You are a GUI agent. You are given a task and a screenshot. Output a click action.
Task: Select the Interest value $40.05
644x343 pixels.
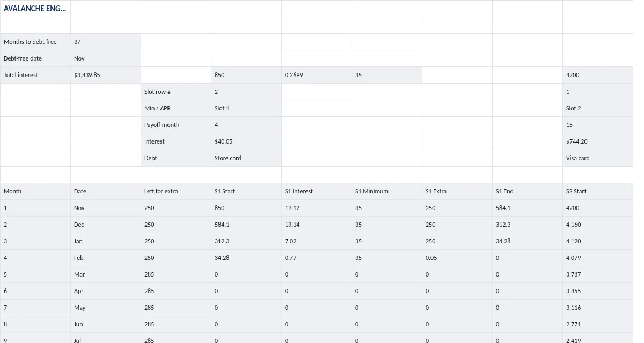pos(246,141)
